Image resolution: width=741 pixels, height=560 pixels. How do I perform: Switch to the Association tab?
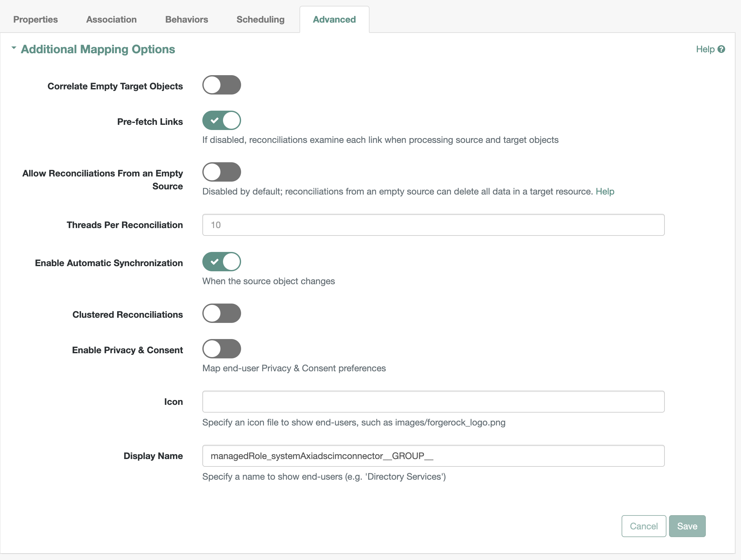[111, 19]
